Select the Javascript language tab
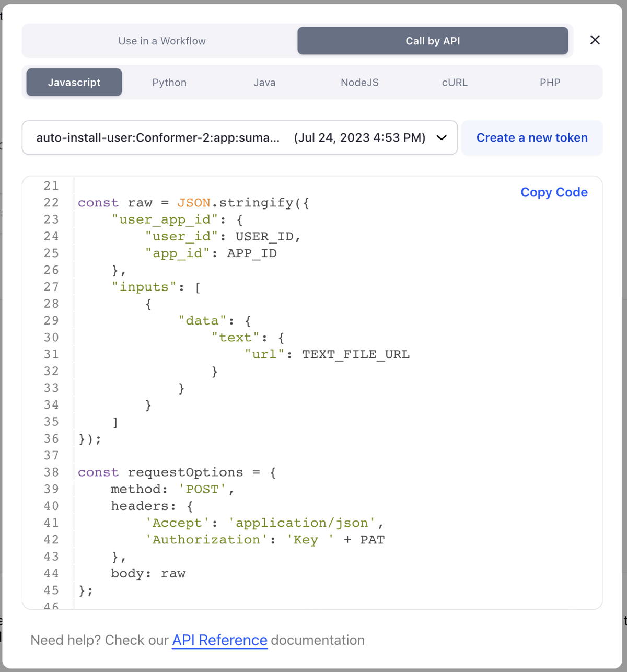The height and width of the screenshot is (672, 627). (74, 82)
